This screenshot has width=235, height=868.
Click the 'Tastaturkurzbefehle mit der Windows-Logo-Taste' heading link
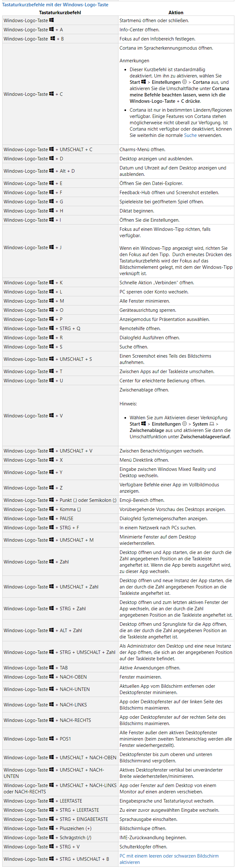click(55, 5)
